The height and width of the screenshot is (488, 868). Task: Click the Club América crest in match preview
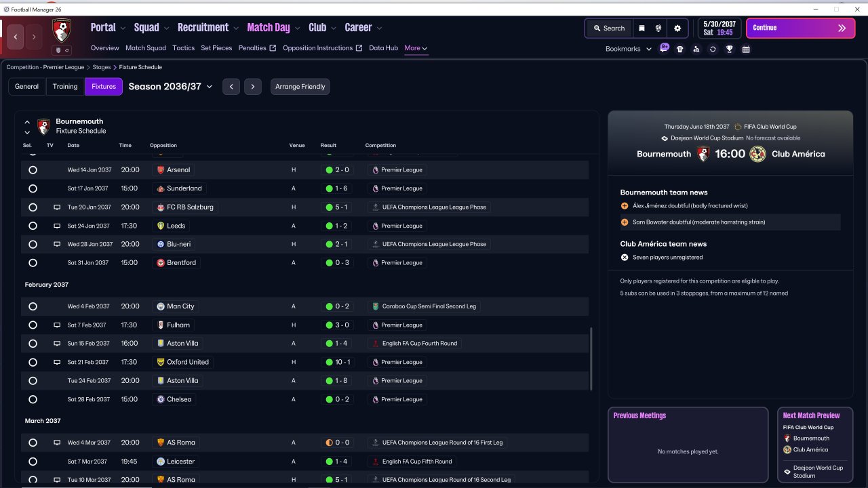pyautogui.click(x=757, y=154)
